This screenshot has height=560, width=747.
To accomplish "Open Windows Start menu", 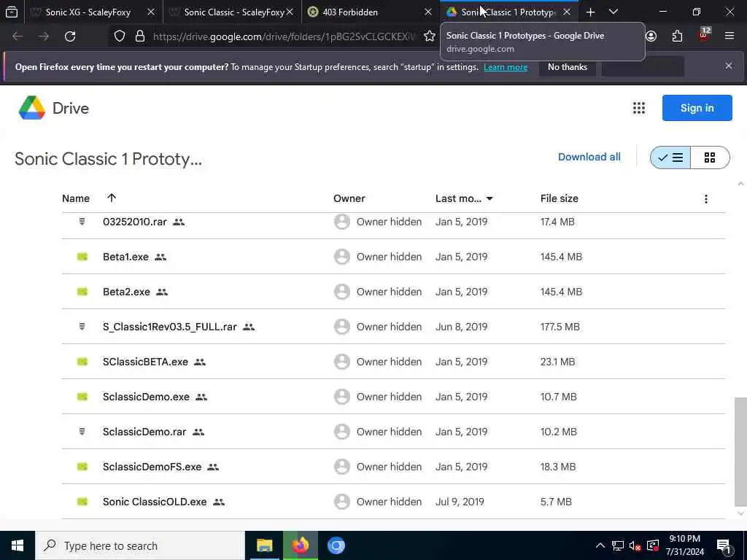I will click(x=18, y=545).
